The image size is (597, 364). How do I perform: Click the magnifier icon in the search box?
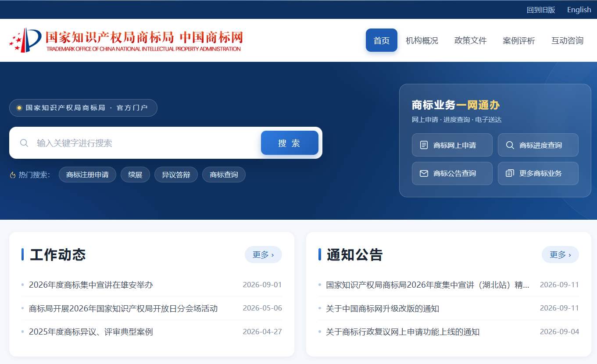pos(24,143)
